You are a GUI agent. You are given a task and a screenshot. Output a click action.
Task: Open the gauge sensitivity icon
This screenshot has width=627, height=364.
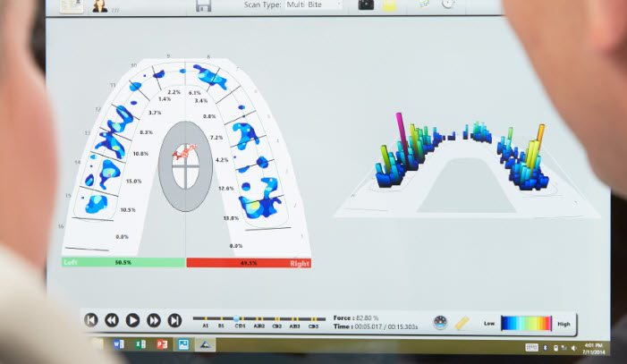(440, 322)
